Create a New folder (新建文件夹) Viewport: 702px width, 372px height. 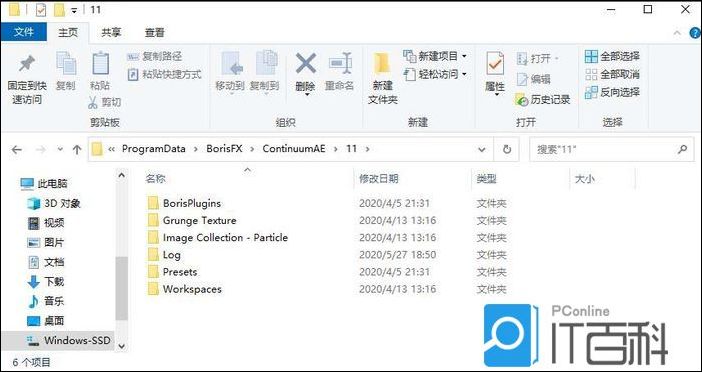(382, 78)
